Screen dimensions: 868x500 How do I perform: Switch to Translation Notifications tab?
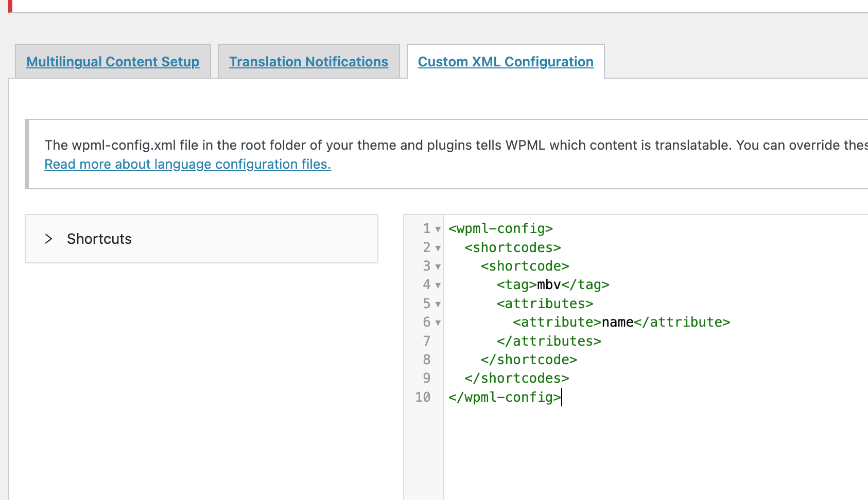[308, 62]
